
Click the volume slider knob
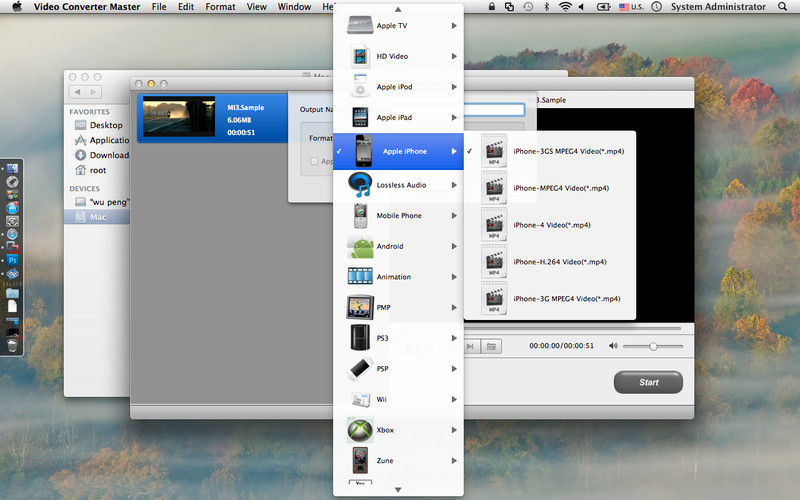pos(653,346)
